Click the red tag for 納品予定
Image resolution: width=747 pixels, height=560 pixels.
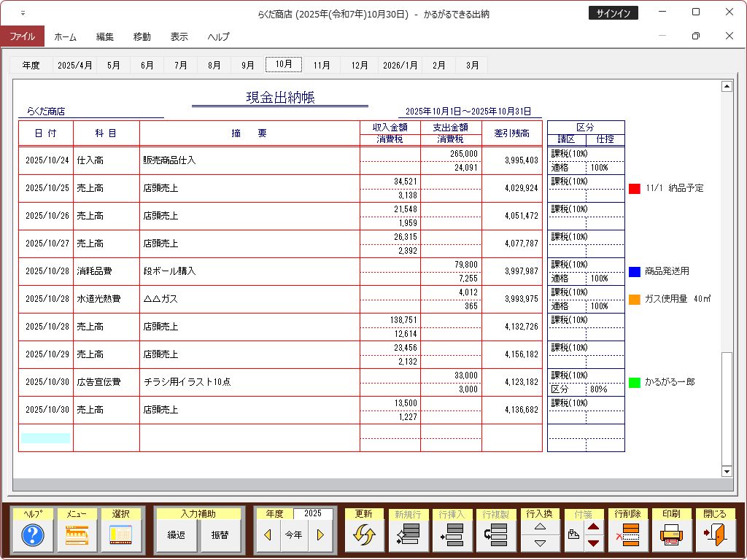point(635,188)
